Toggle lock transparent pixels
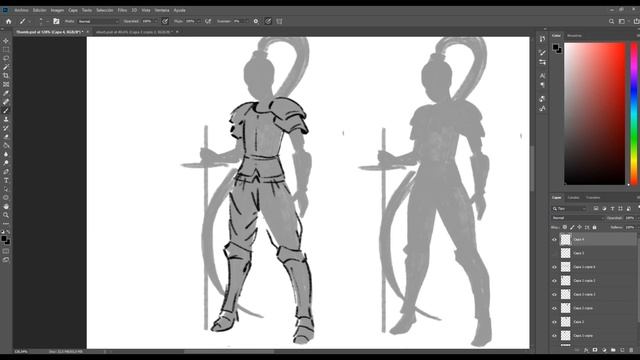Screen dimensions: 640x360 pyautogui.click(x=565, y=227)
